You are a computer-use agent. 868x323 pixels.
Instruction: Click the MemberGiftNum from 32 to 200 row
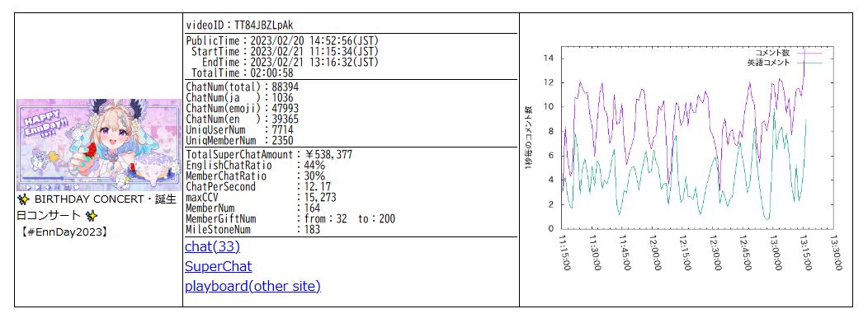290,219
